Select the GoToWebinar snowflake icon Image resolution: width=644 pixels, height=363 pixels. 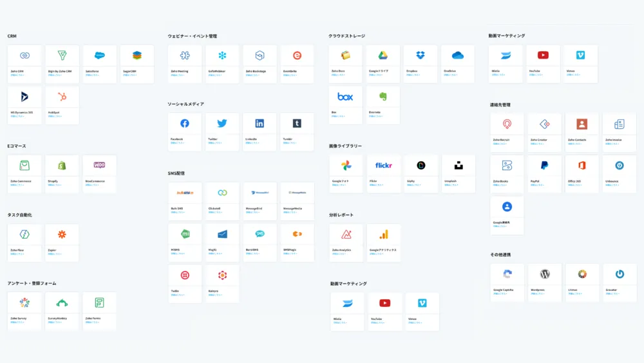pyautogui.click(x=222, y=55)
